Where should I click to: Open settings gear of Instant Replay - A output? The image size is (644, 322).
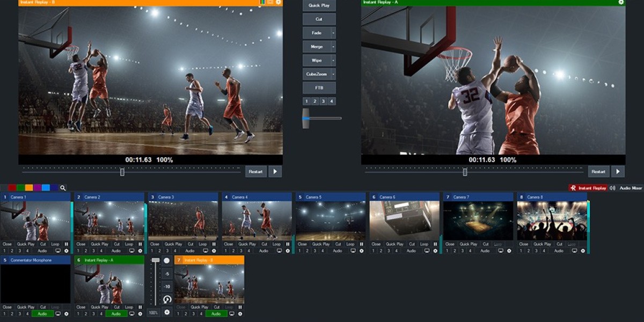coord(621,2)
